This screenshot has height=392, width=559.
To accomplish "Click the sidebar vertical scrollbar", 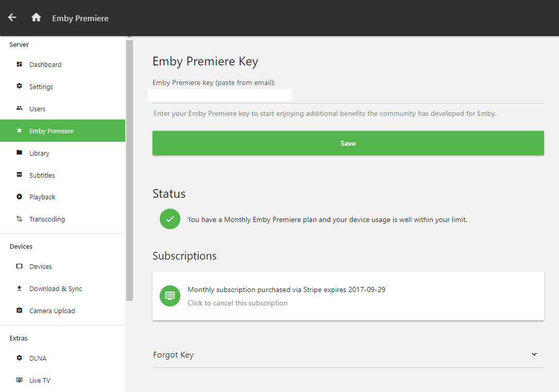I will tap(129, 171).
